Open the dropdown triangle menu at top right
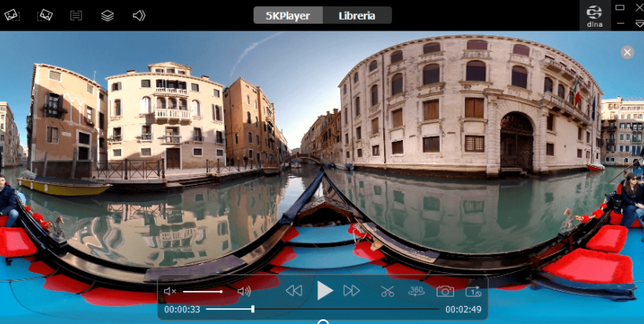The width and height of the screenshot is (644, 324). point(639,24)
